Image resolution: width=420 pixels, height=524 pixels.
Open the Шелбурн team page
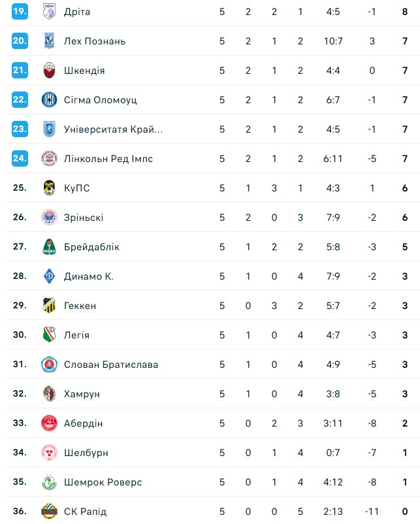[86, 453]
